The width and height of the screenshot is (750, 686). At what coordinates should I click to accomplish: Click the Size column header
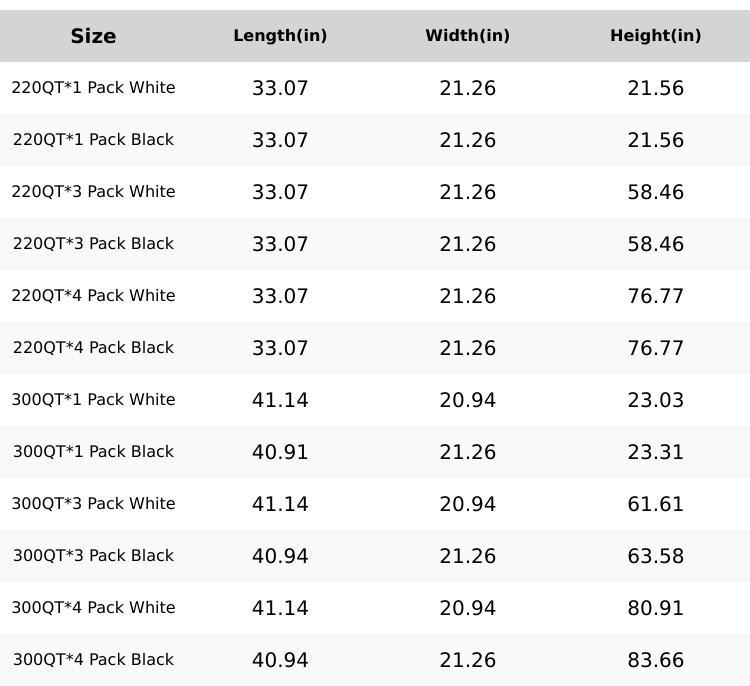[93, 36]
